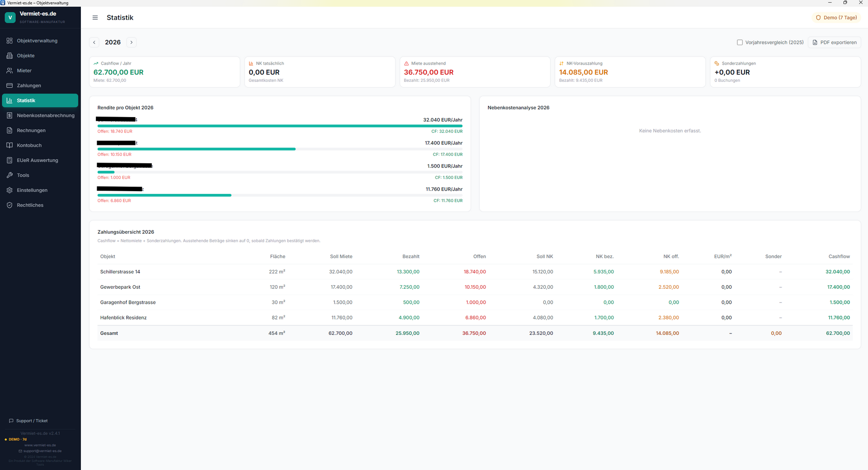Click the Objektverwaltung dashboard icon

[x=9, y=41]
